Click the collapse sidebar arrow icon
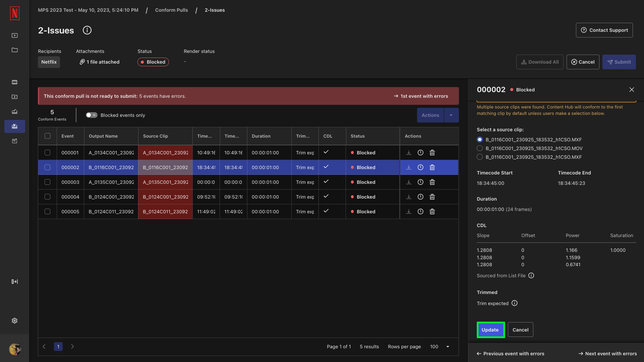Image resolution: width=644 pixels, height=362 pixels. (15, 282)
